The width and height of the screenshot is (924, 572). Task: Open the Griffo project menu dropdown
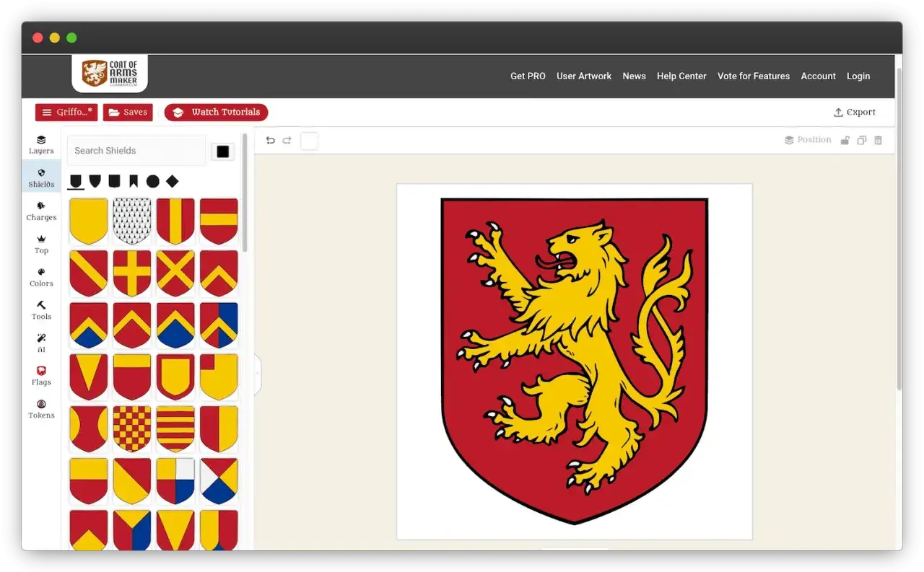pyautogui.click(x=66, y=112)
